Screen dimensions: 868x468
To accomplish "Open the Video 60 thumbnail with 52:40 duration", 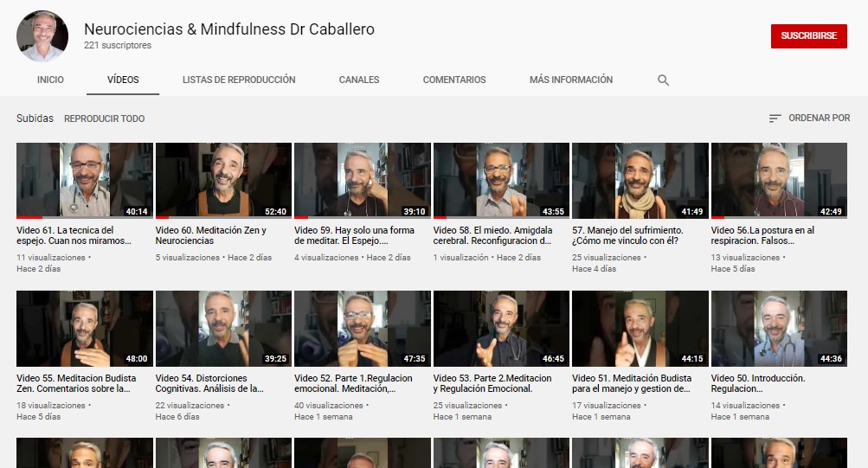I will 223,180.
